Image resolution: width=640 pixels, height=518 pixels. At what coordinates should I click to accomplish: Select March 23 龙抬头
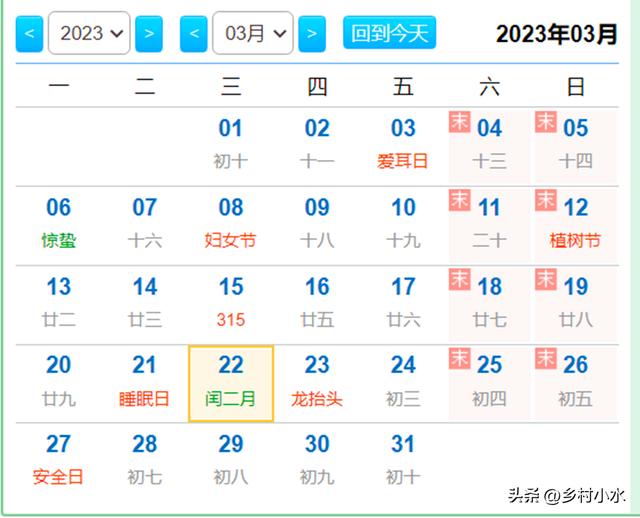click(317, 382)
